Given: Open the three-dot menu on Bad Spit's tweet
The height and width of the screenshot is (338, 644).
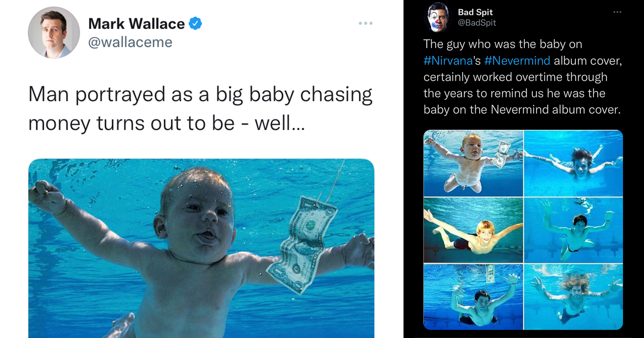Looking at the screenshot, I should click(617, 12).
